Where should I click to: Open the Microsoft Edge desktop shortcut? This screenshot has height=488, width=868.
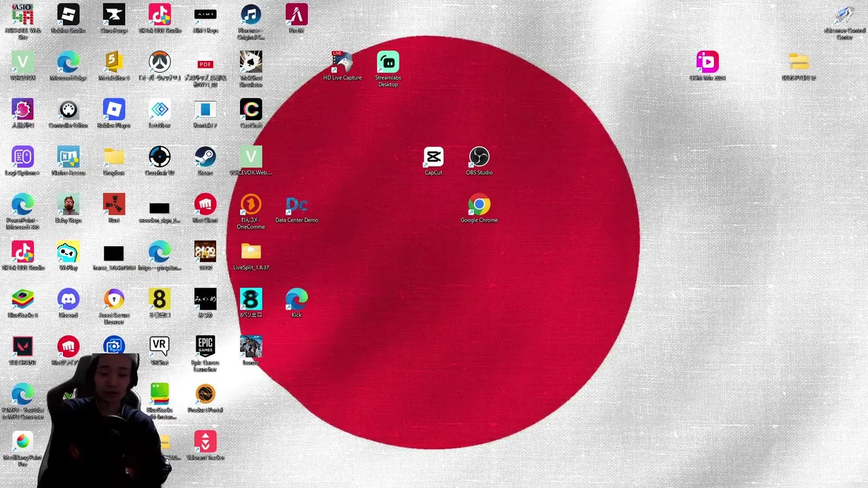click(x=68, y=62)
